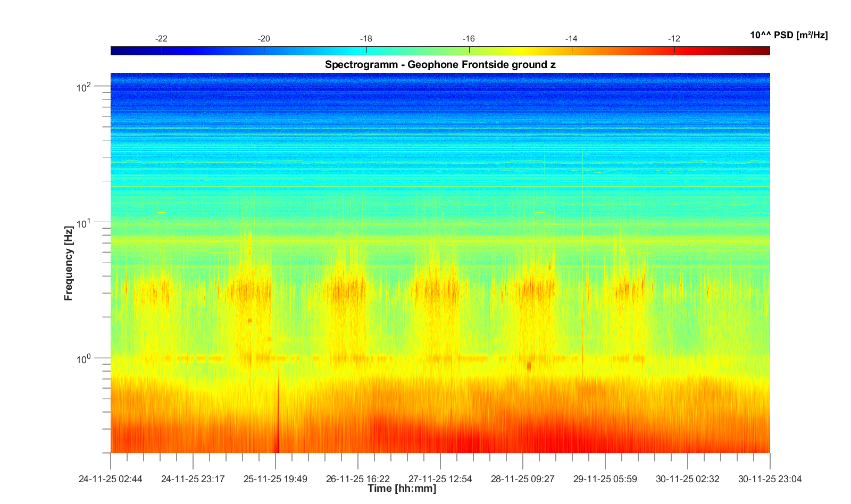Select the '27-11-25 12:54' time tick label
Viewport: 851px width, 504px height.
pos(440,479)
